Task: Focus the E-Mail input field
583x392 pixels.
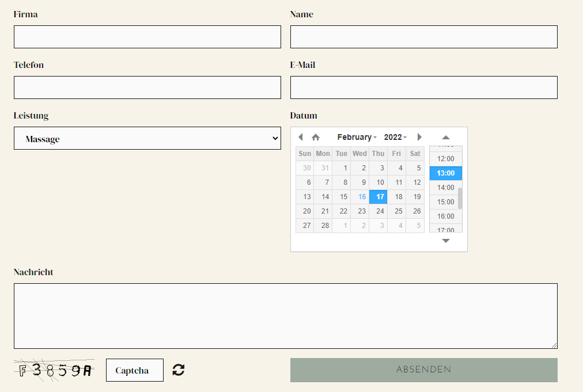Action: [424, 87]
